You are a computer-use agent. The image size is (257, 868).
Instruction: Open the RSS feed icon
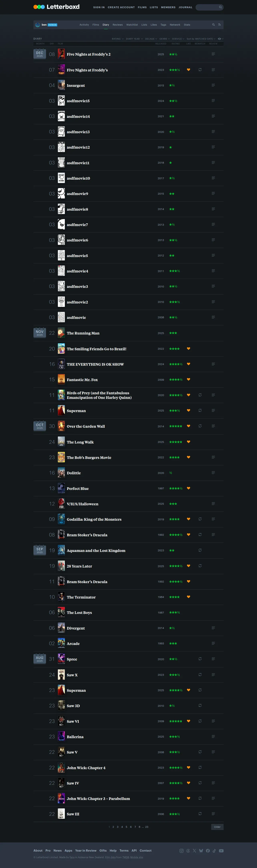point(219,25)
